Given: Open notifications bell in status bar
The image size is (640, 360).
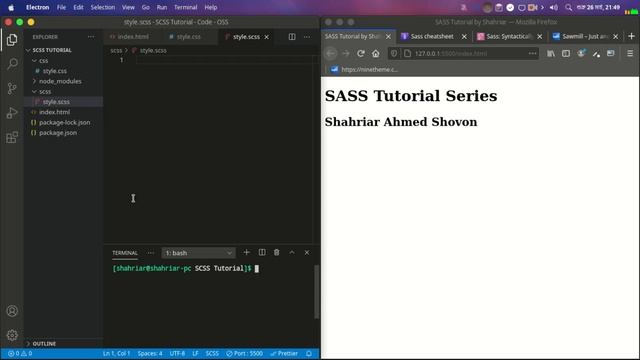Looking at the screenshot, I should point(309,353).
